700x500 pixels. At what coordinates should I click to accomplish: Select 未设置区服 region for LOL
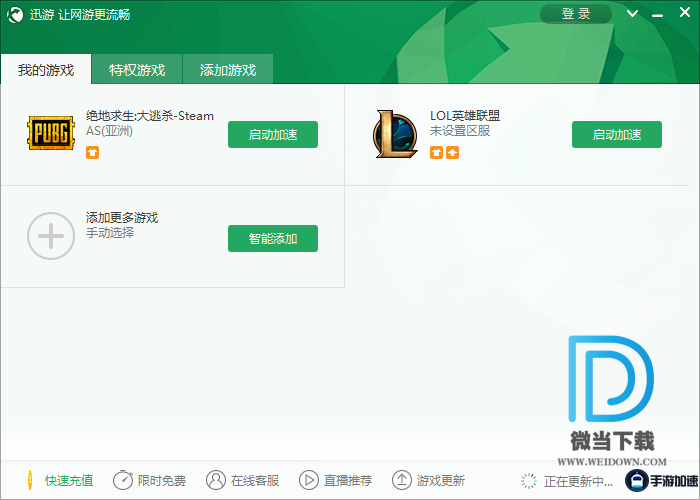tap(460, 131)
